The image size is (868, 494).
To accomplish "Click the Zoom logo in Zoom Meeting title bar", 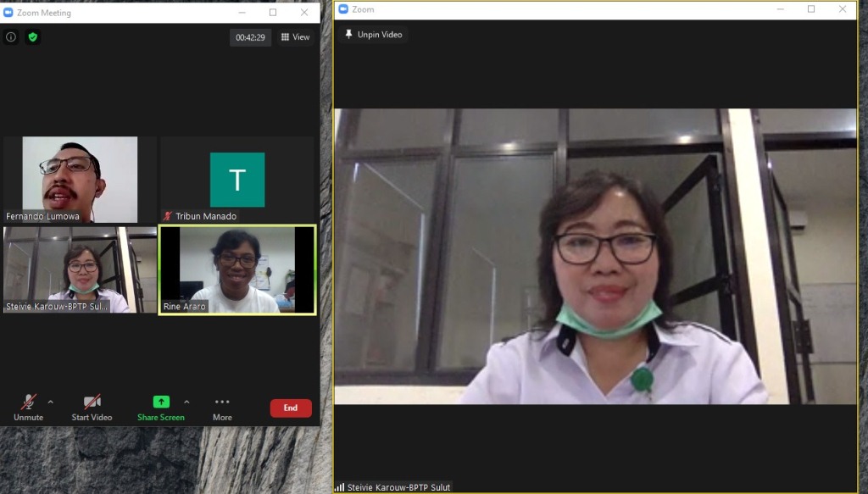I will [x=9, y=13].
